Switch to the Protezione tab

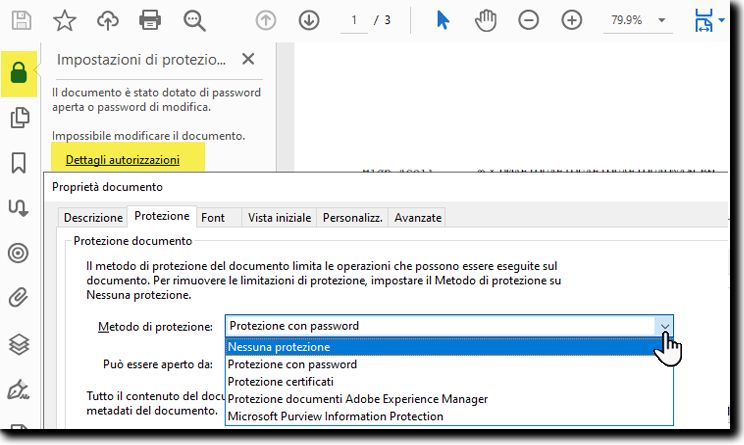(x=162, y=216)
